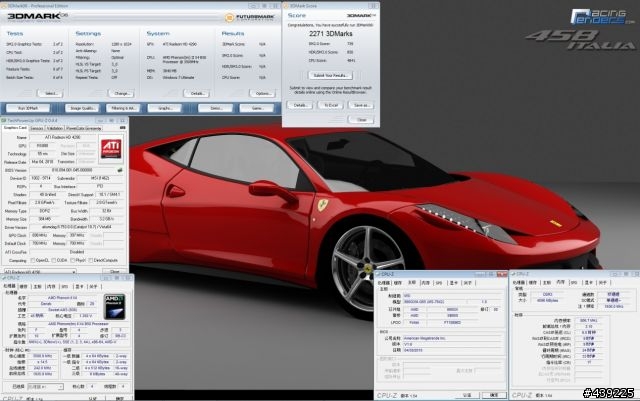The width and height of the screenshot is (640, 401).
Task: Click the Details... button under System
Action: (196, 94)
